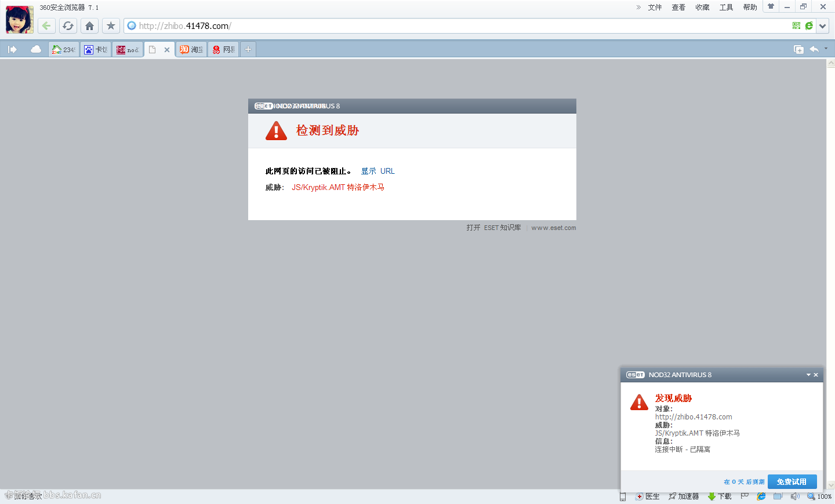Viewport: 835px width, 504px height.
Task: Click the user avatar picture
Action: [x=19, y=20]
